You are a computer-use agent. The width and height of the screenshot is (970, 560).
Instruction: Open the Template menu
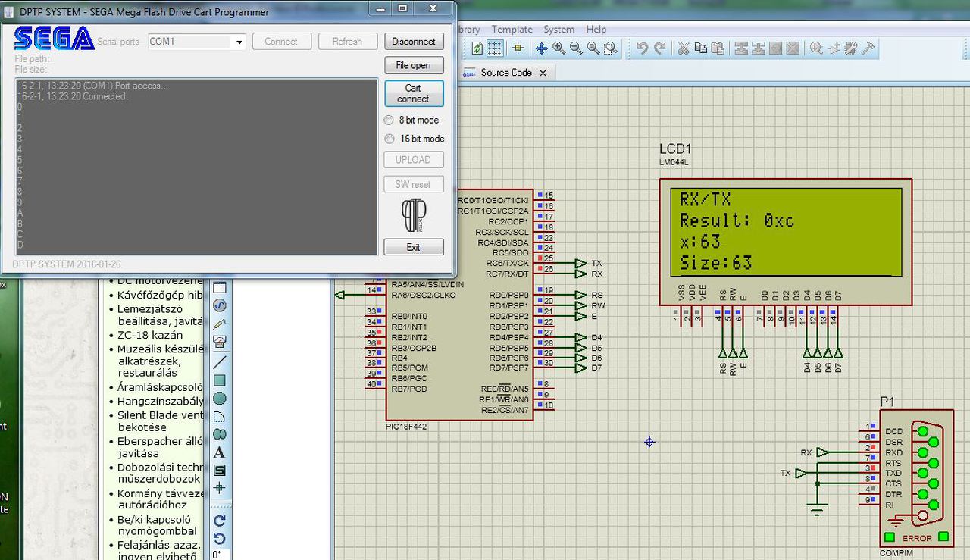tap(512, 30)
